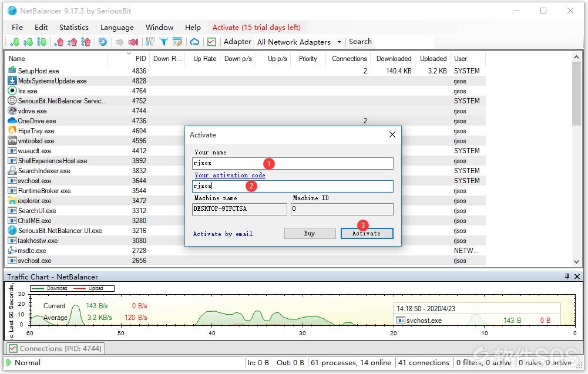The height and width of the screenshot is (374, 588).
Task: Open the Language menu
Action: click(x=117, y=28)
